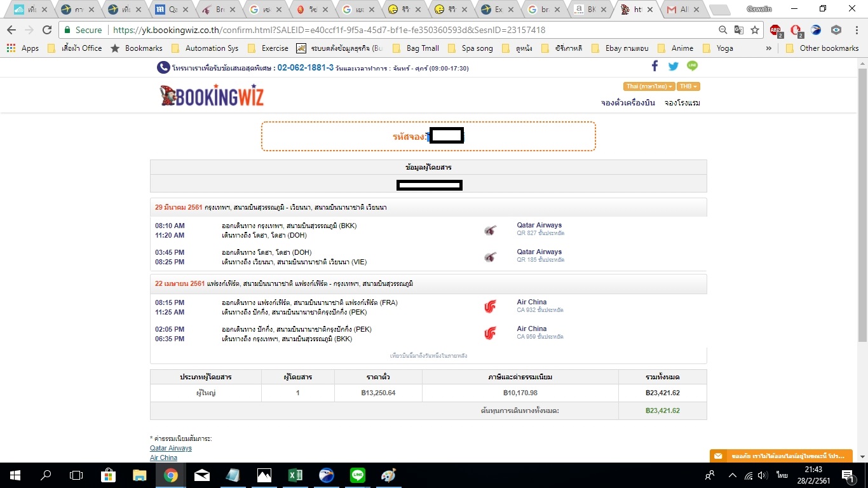Open the Yoga bookmark folder
868x488 pixels.
click(717, 48)
